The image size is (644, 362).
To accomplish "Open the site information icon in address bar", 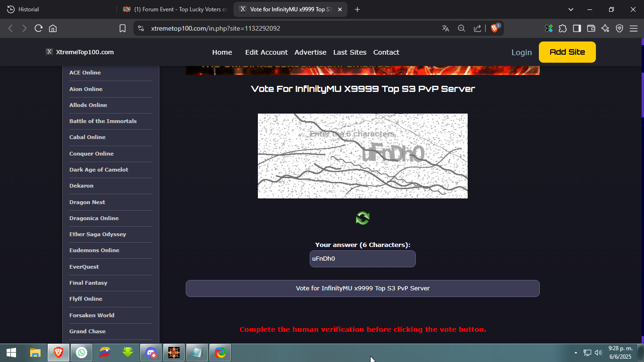I will pos(140,28).
